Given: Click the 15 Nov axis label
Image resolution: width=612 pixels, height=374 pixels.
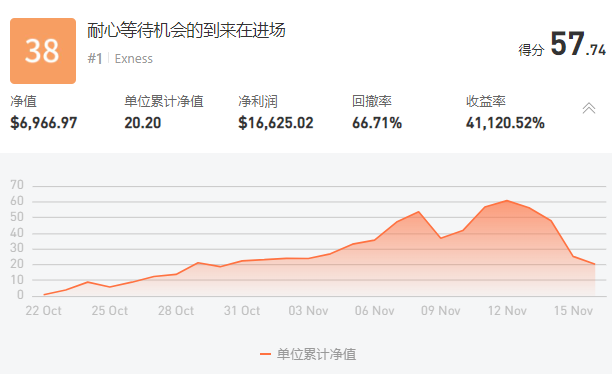Looking at the screenshot, I should coord(573,311).
